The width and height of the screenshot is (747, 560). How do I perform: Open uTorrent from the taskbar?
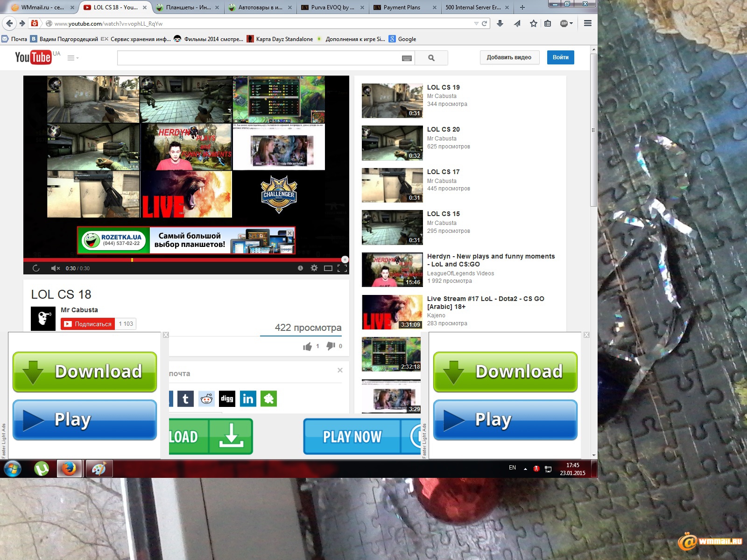42,469
